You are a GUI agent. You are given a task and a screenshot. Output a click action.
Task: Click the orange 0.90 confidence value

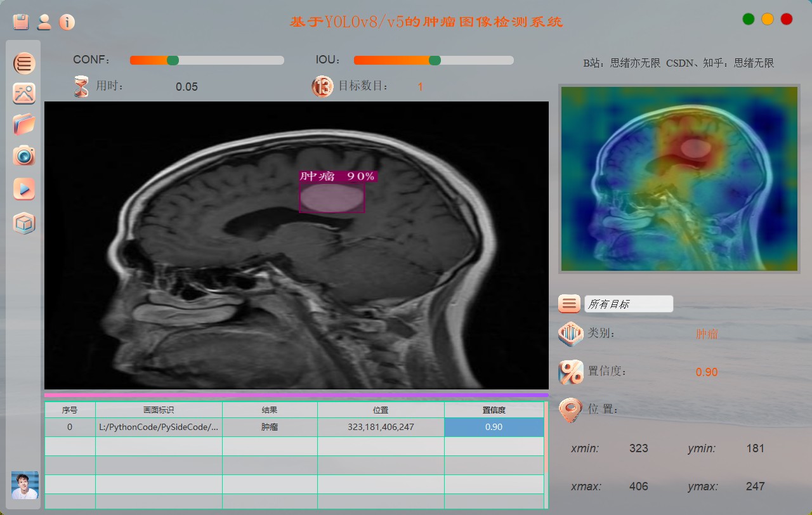707,372
